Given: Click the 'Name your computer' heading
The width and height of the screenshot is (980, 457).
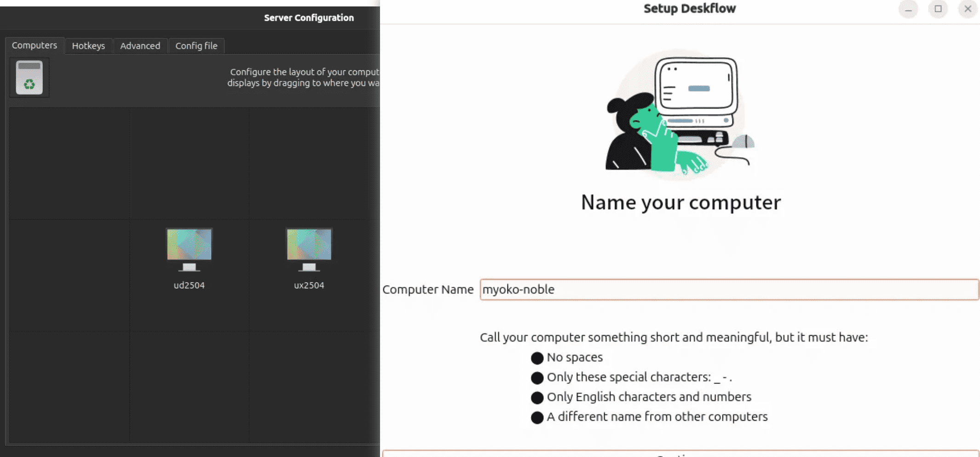Looking at the screenshot, I should click(x=681, y=202).
